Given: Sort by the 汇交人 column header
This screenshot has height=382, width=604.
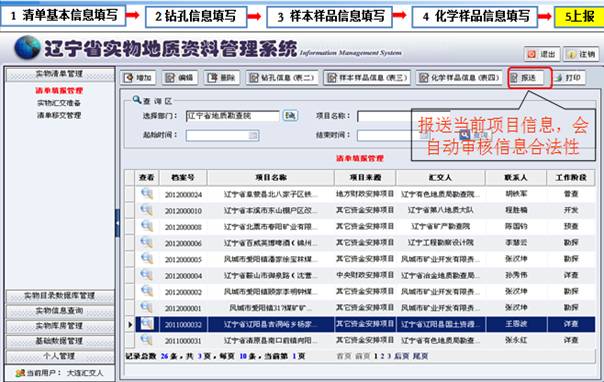Looking at the screenshot, I should (440, 178).
